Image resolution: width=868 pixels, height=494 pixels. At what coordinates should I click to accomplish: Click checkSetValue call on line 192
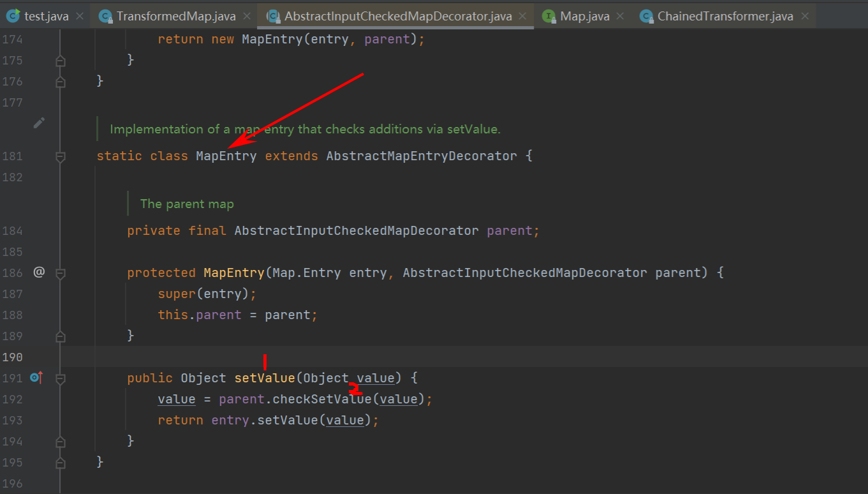(322, 399)
